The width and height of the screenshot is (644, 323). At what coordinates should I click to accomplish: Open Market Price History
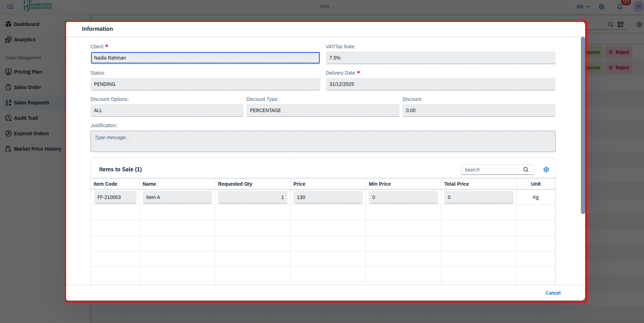tap(38, 149)
